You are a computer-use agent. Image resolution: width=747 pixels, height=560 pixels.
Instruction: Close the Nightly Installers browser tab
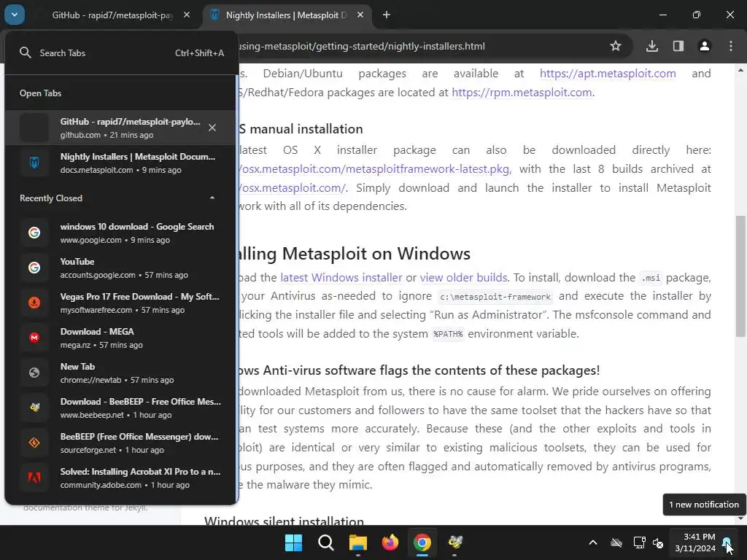click(x=360, y=15)
